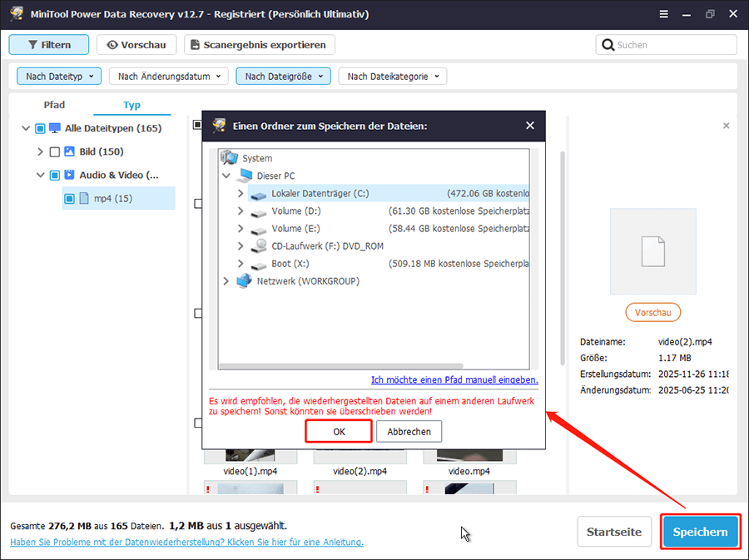
Task: Click the Scanergebnis exportieren export icon
Action: 196,44
